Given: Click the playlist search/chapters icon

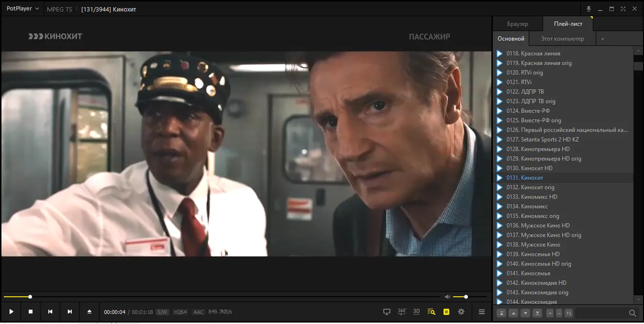Looking at the screenshot, I should click(432, 312).
